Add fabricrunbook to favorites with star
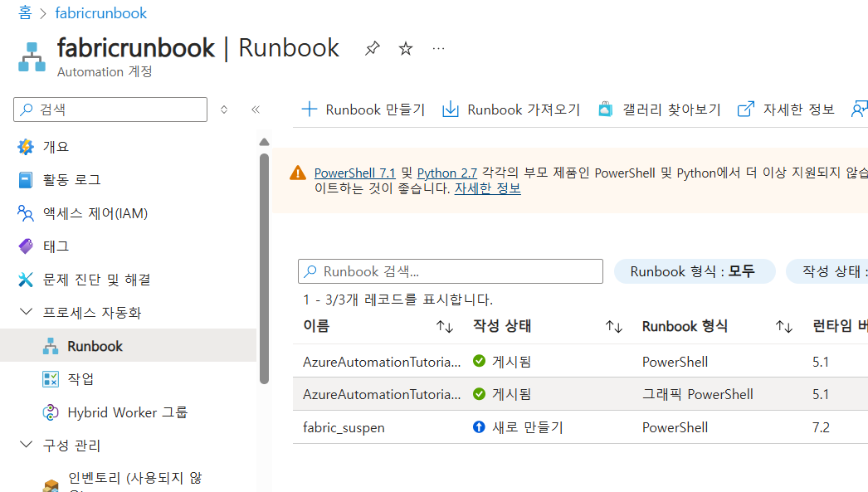 tap(406, 49)
